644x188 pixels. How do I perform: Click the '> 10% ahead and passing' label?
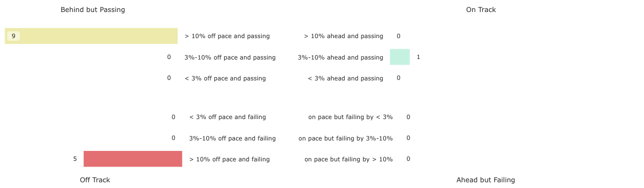[344, 36]
